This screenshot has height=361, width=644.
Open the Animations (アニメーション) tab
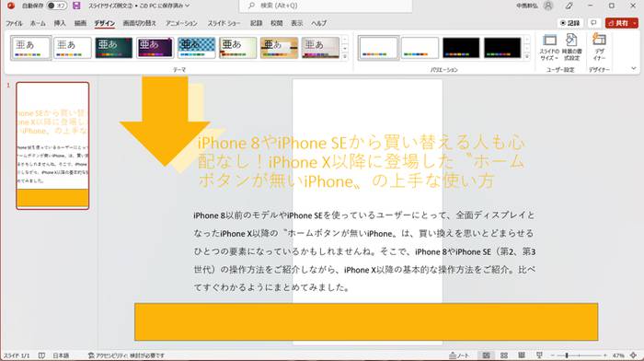coord(181,23)
